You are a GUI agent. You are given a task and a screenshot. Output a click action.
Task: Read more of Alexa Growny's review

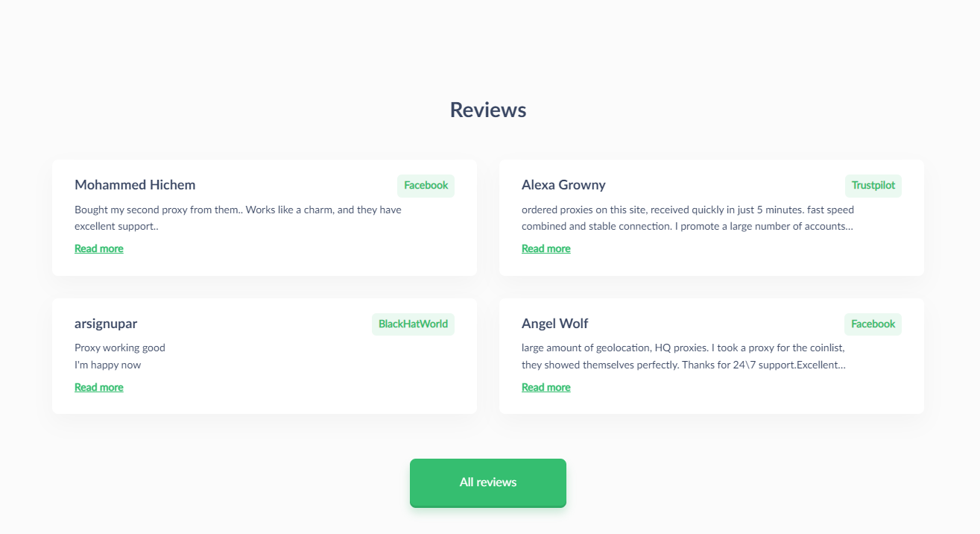pyautogui.click(x=546, y=248)
